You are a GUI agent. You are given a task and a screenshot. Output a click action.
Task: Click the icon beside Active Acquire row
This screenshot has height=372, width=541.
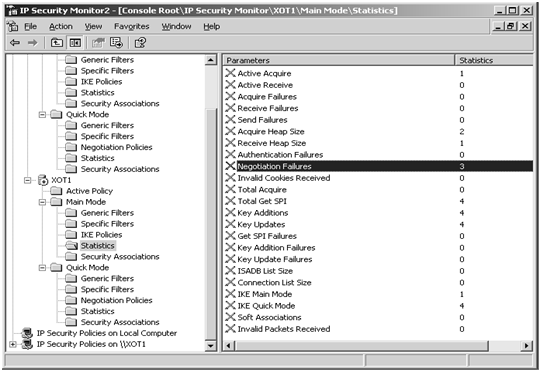(230, 73)
